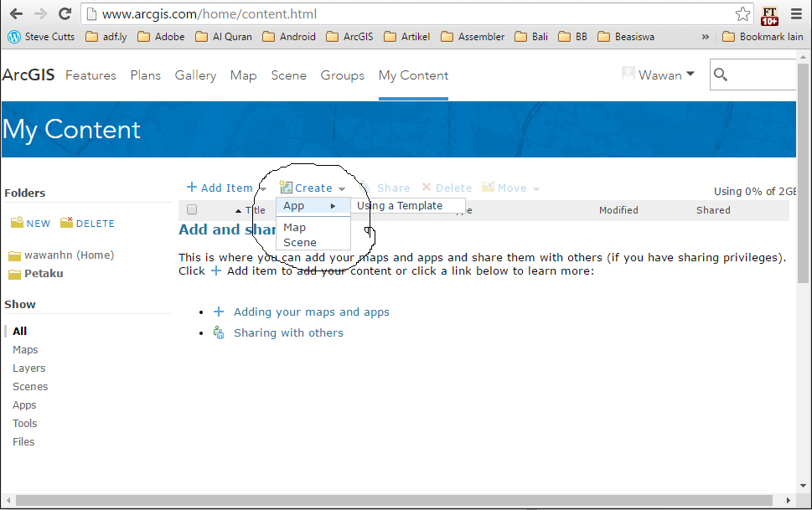Viewport: 812px width, 510px height.
Task: Open the Artikel bookmark folder
Action: pyautogui.click(x=407, y=37)
